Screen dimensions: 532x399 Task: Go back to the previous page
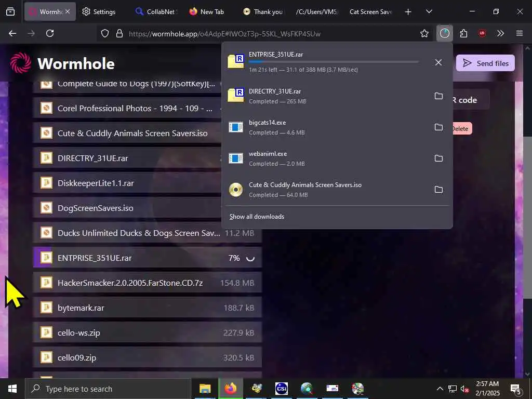point(12,33)
